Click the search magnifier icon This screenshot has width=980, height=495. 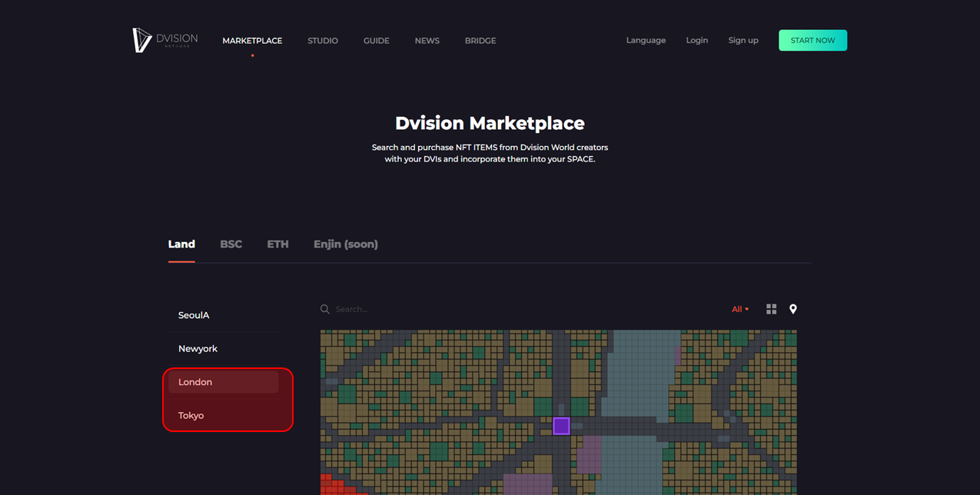[325, 309]
